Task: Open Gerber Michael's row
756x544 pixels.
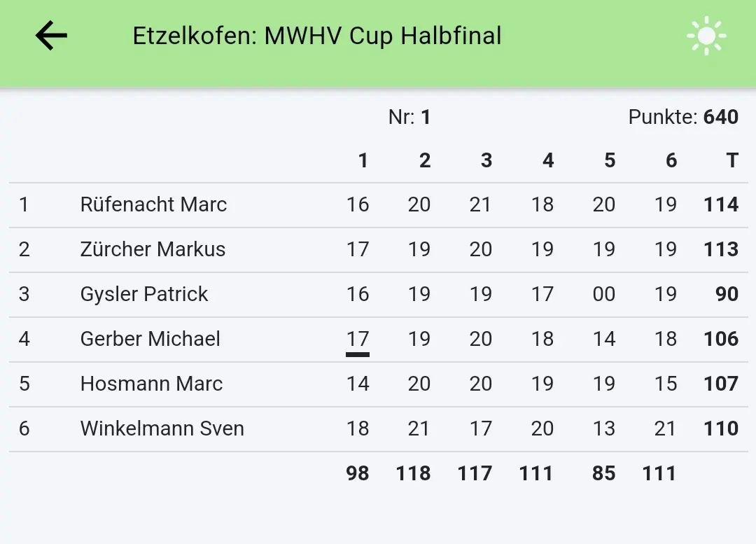Action: click(x=150, y=339)
